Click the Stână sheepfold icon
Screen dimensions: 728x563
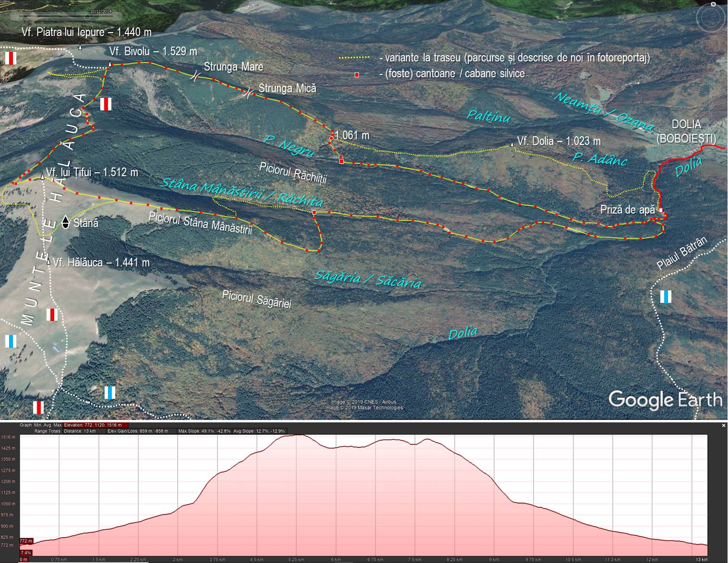66,223
